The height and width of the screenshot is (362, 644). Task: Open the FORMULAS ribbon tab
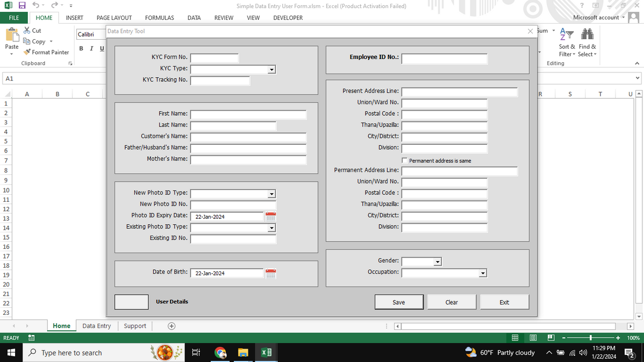point(159,18)
